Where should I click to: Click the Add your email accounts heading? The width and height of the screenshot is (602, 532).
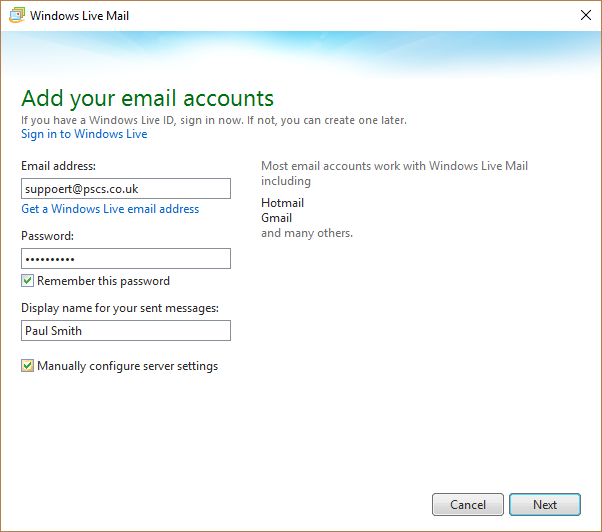click(x=147, y=99)
